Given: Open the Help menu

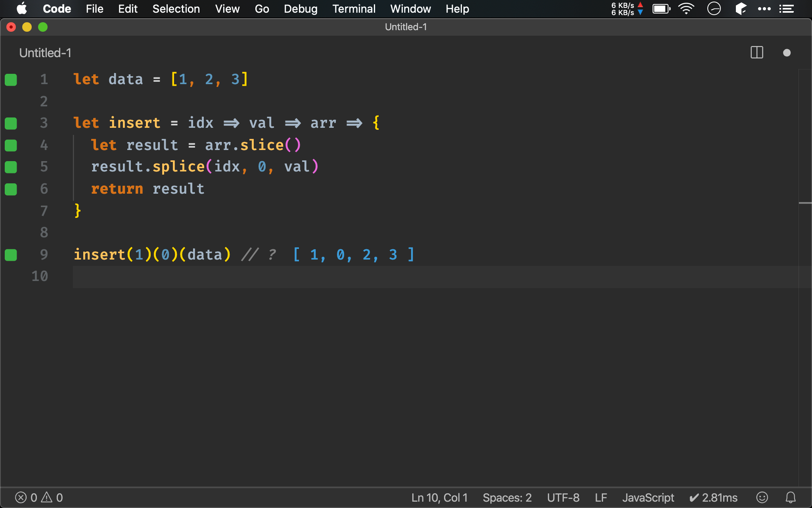Looking at the screenshot, I should pyautogui.click(x=457, y=9).
